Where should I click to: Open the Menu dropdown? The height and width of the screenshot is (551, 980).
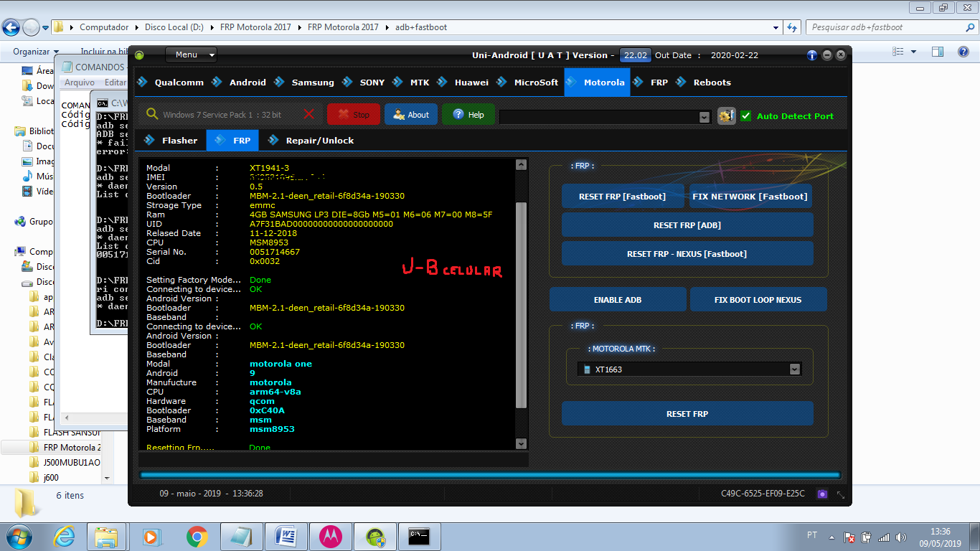[191, 55]
